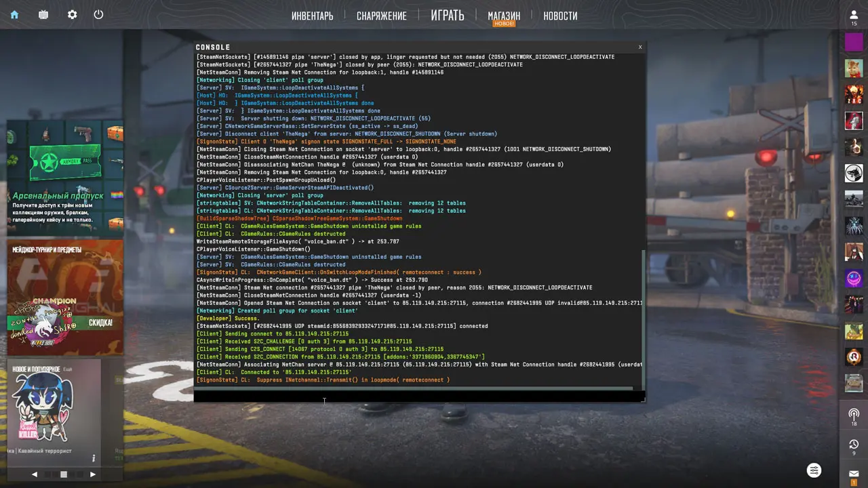Go to previous store carousel item
This screenshot has width=868, height=488.
(x=35, y=474)
